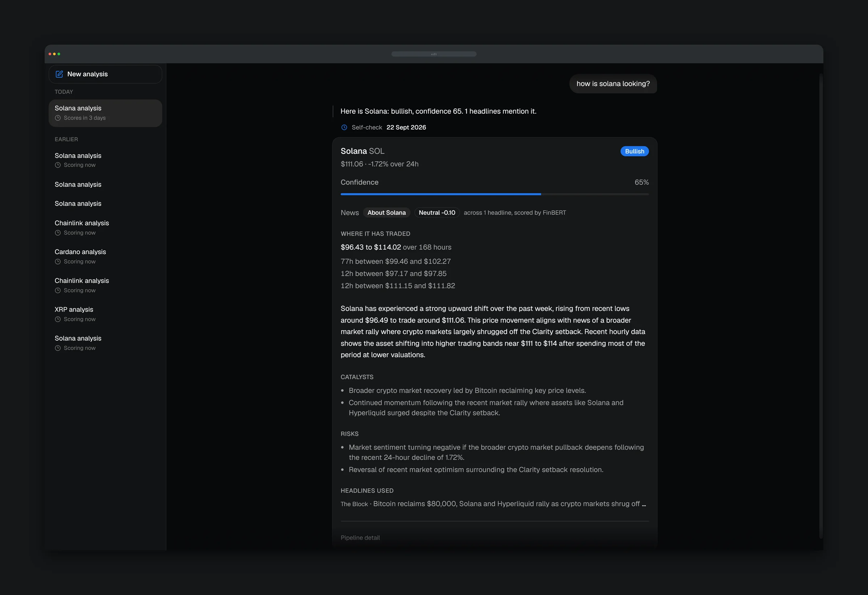Click the About Solana news chip
The width and height of the screenshot is (868, 595).
tap(386, 213)
